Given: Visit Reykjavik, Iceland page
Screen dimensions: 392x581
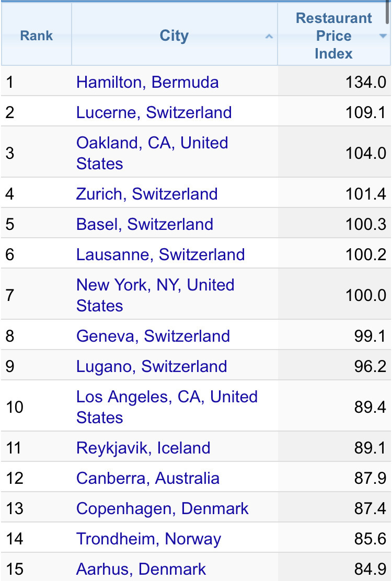Looking at the screenshot, I should click(143, 448).
